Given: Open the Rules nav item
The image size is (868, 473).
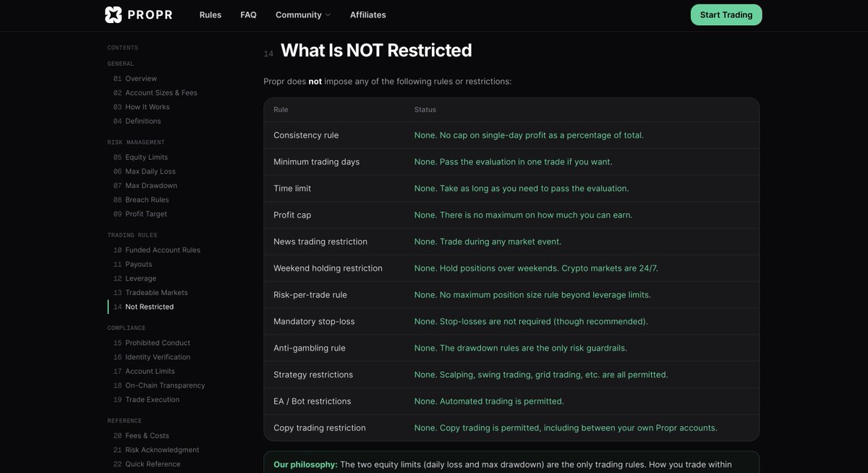Looking at the screenshot, I should [x=210, y=14].
